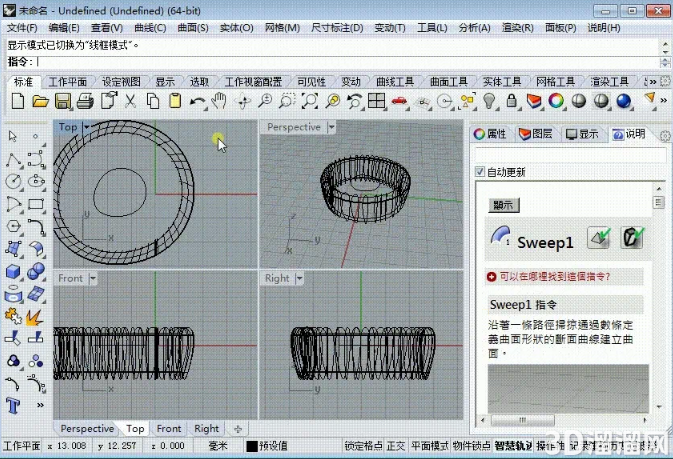Viewport: 673px width, 459px height.
Task: Select the Circle tool in the sidebar
Action: coord(13,181)
